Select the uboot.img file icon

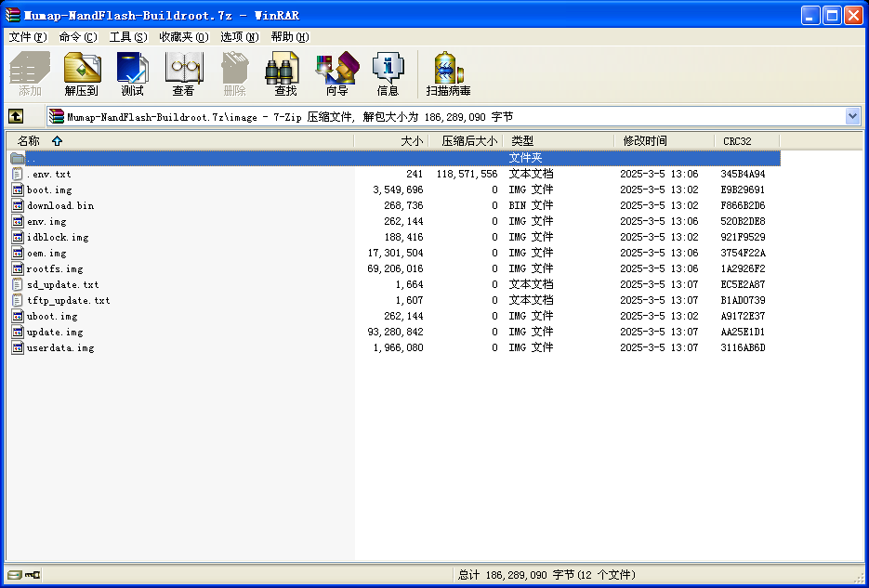tap(18, 316)
